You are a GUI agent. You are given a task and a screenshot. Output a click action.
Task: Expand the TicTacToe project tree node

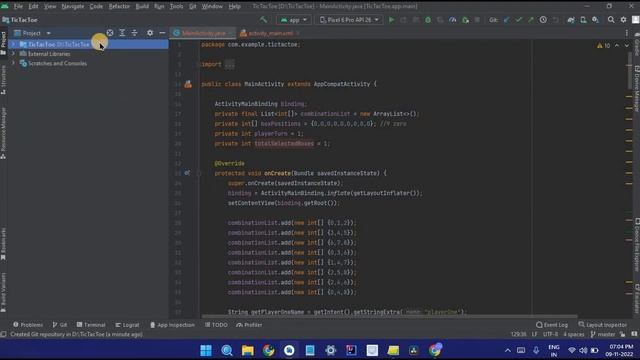(13, 44)
